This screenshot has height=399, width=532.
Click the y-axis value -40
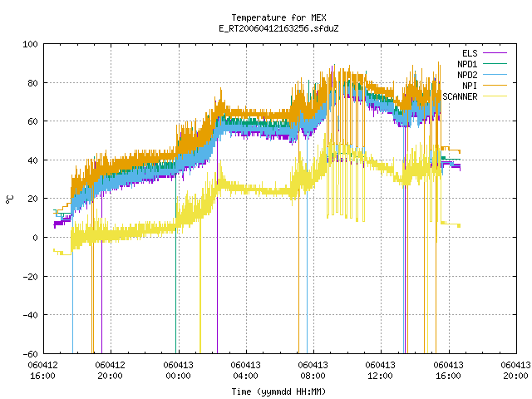coord(30,315)
